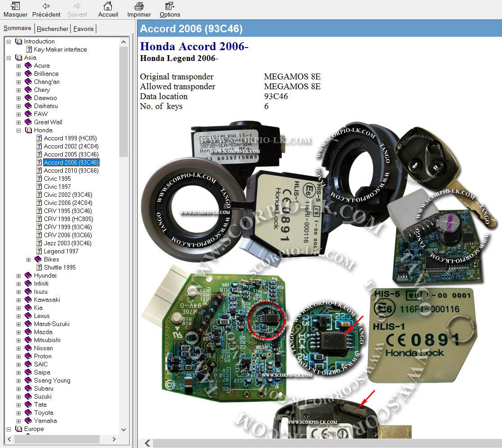Click the tree panel's vertical scrollbar down arrow
Image resolution: width=502 pixels, height=448 pixels.
coord(124,428)
